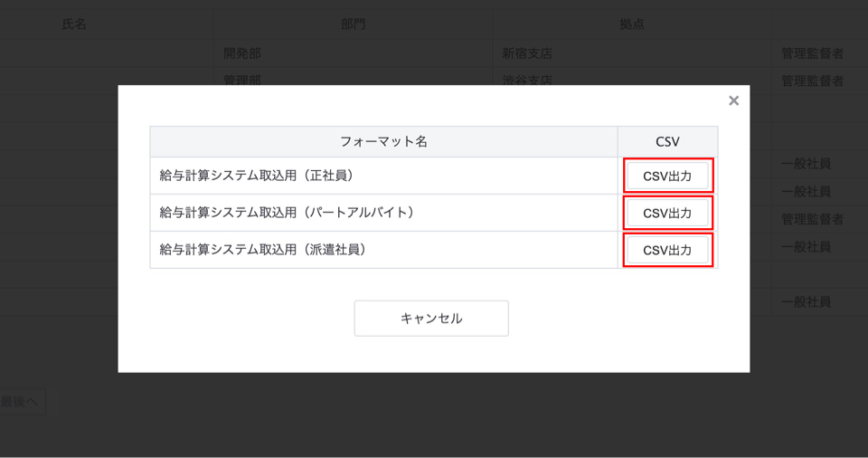Image resolution: width=868 pixels, height=458 pixels.
Task: Click the CSV column header in dialog
Action: pyautogui.click(x=667, y=142)
